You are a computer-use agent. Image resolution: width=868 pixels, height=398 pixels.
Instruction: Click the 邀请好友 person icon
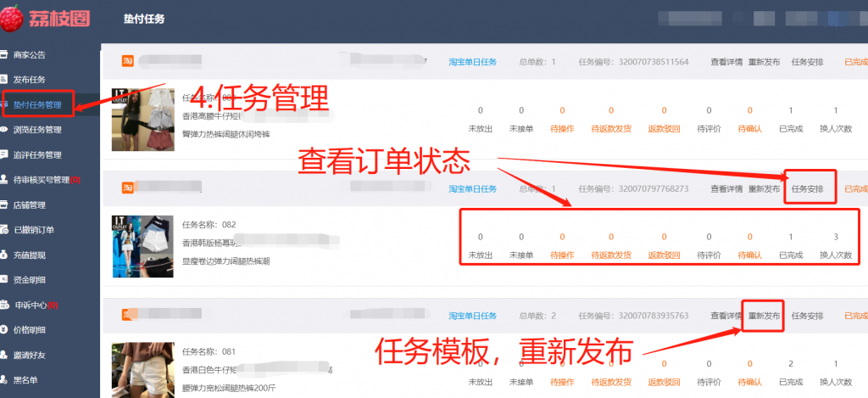(x=3, y=355)
